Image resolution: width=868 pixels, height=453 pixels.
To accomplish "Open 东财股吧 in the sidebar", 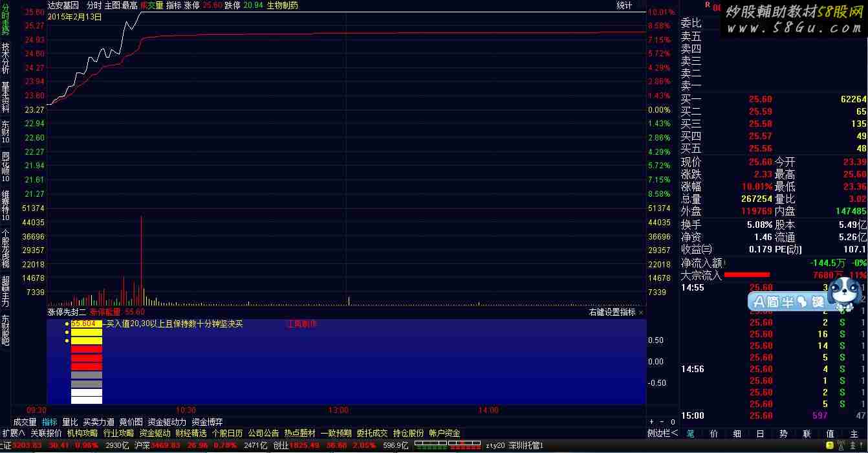I will pyautogui.click(x=5, y=330).
